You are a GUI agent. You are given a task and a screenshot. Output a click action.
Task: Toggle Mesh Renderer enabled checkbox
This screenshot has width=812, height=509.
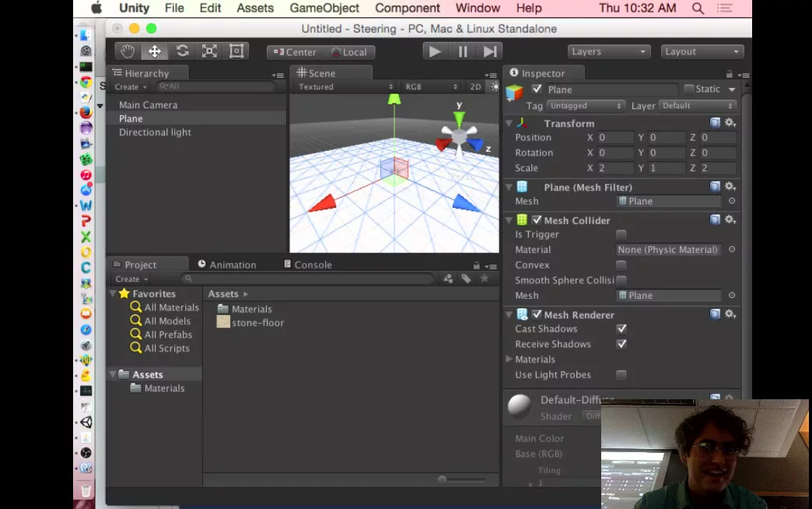point(537,314)
